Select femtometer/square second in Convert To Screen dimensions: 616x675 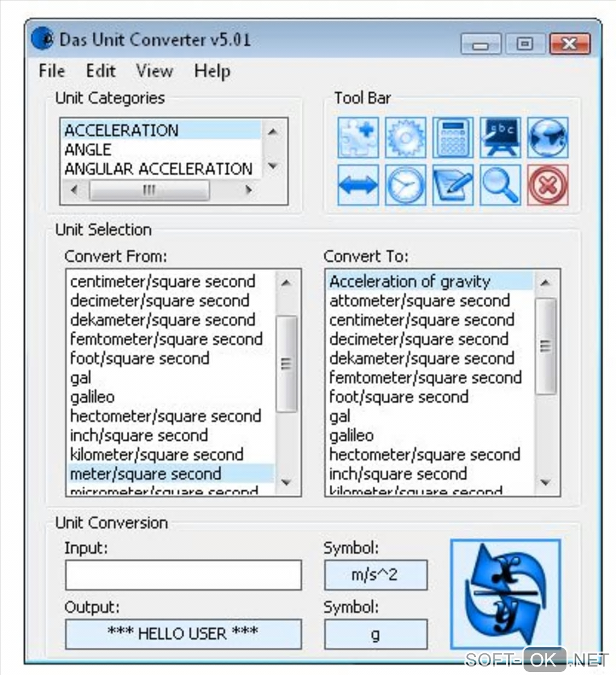tap(429, 377)
